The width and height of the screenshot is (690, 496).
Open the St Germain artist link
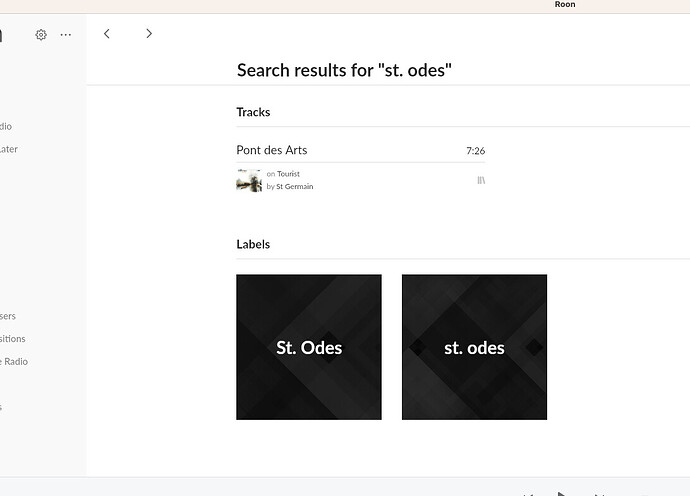tap(294, 187)
